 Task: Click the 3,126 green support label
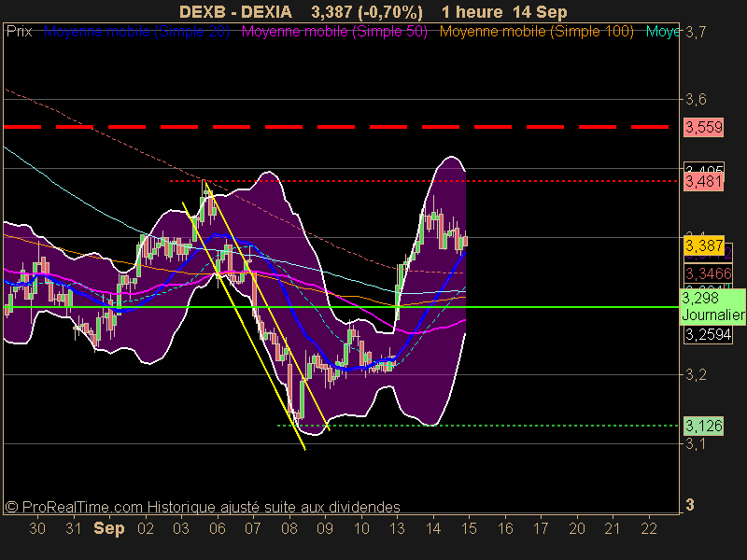click(x=704, y=426)
